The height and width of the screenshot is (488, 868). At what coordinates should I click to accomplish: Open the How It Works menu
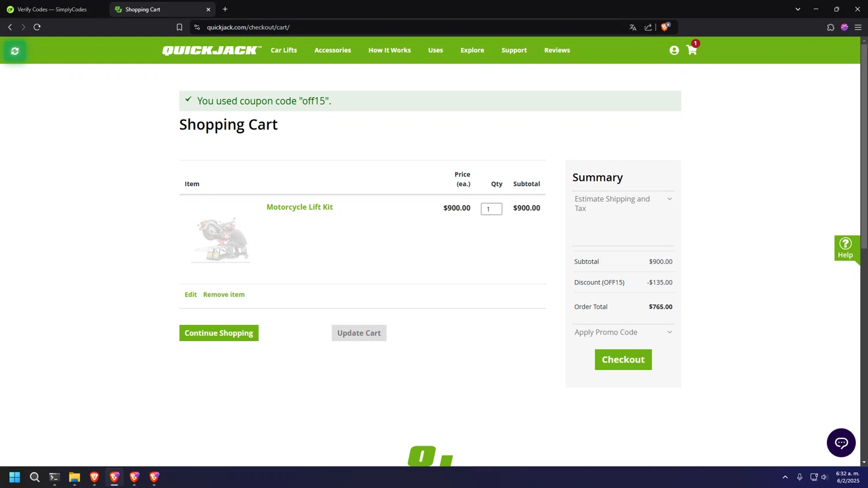point(389,50)
